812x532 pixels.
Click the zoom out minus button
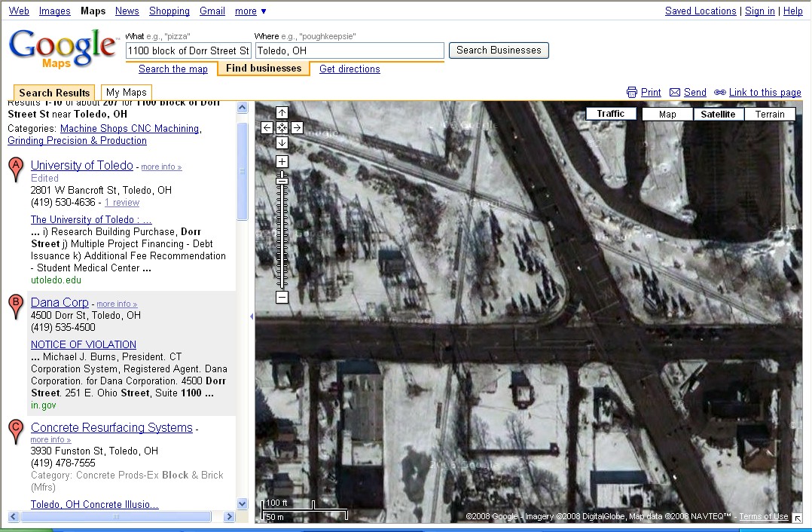click(282, 298)
